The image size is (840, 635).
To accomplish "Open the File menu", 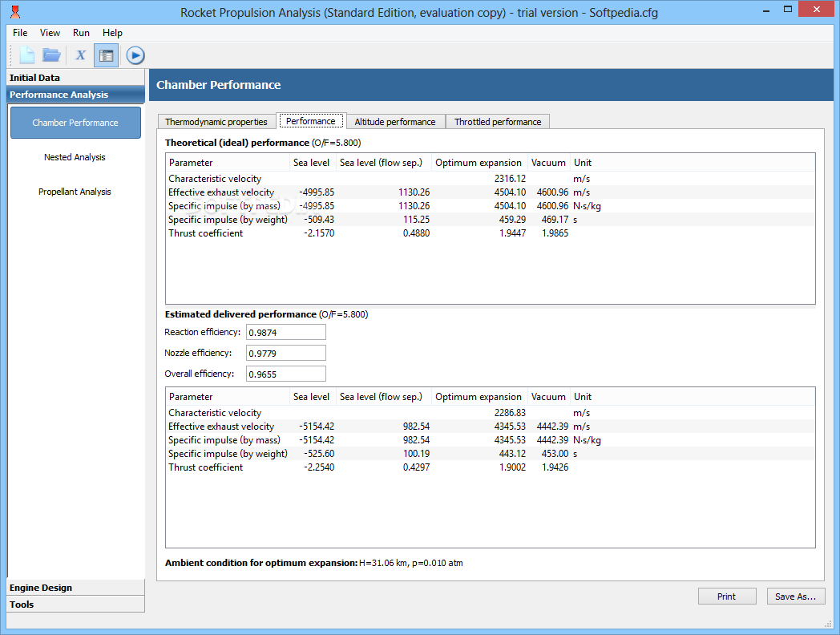I will click(x=20, y=33).
